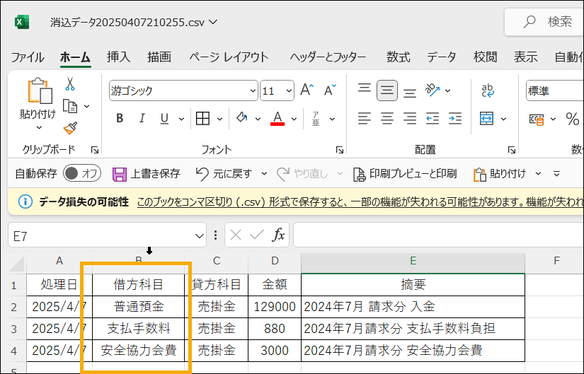
Task: Open the font name 游ゴシック dropdown
Action: (x=253, y=91)
